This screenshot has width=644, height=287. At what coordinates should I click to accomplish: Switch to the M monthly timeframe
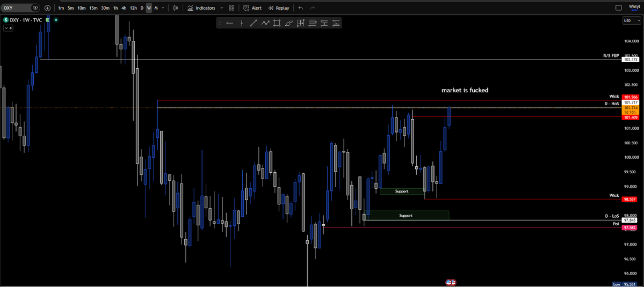(156, 8)
